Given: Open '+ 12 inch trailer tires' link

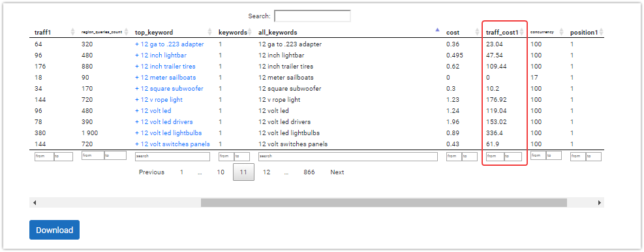Looking at the screenshot, I should pos(165,66).
